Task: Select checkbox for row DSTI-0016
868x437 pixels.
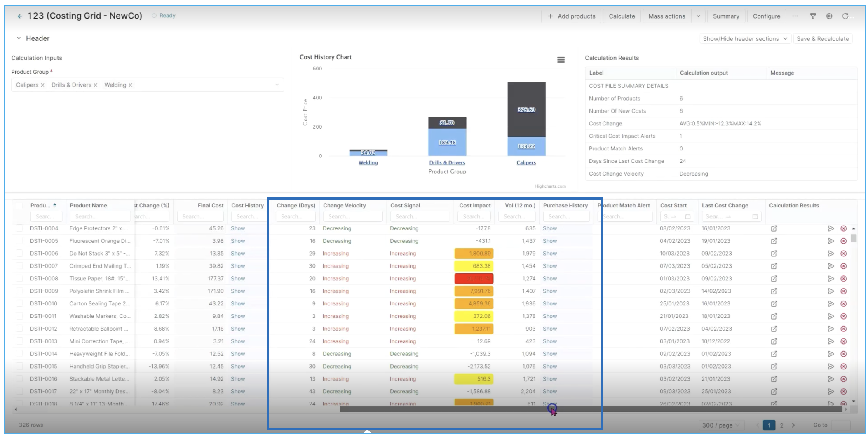Action: tap(19, 379)
